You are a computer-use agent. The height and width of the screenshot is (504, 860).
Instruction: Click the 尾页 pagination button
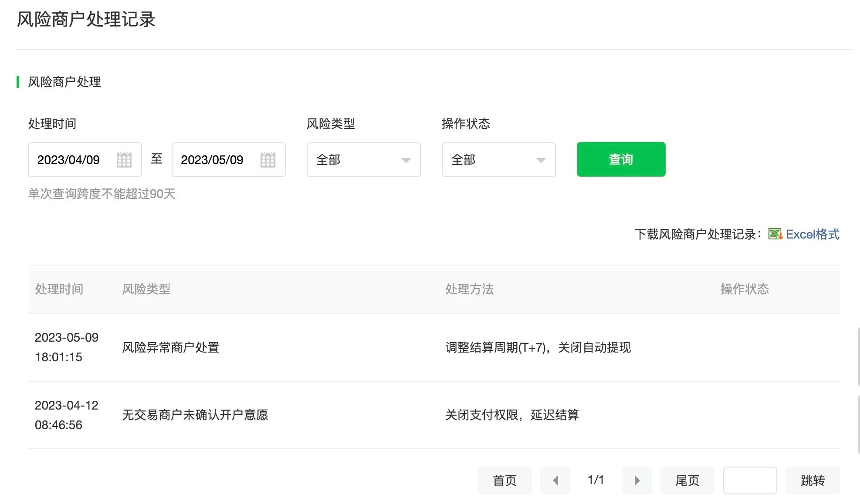click(x=687, y=480)
